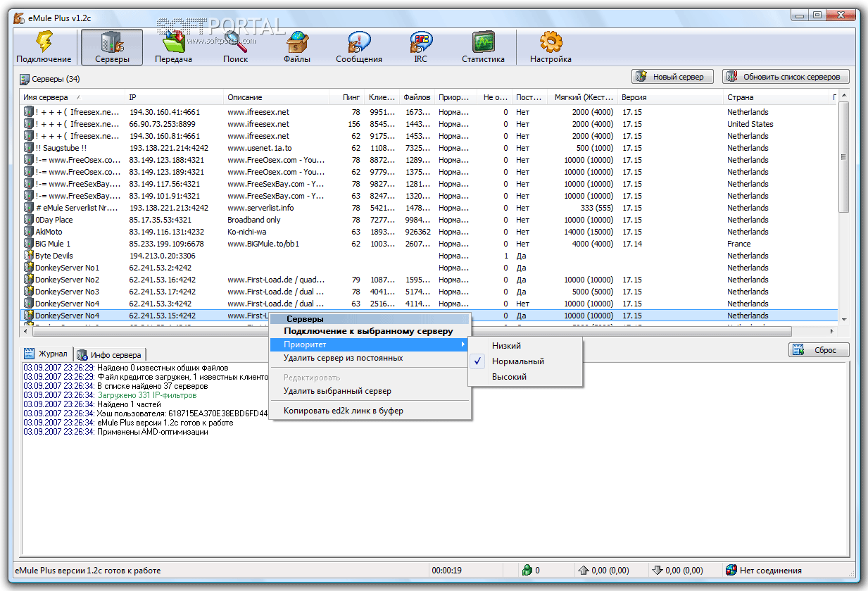Click the France country cell
Viewport: 868px width, 591px height.
[739, 244]
